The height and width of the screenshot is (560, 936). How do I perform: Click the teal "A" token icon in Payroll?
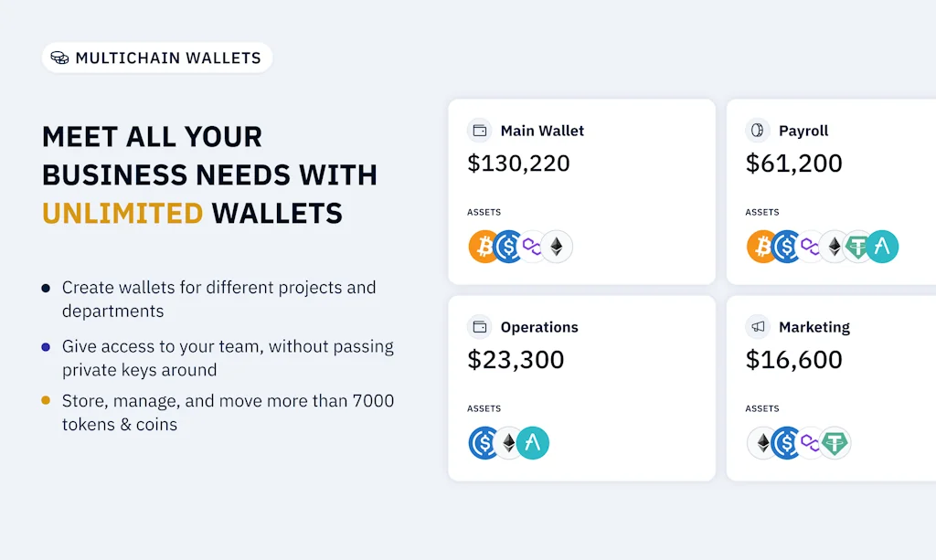(883, 247)
